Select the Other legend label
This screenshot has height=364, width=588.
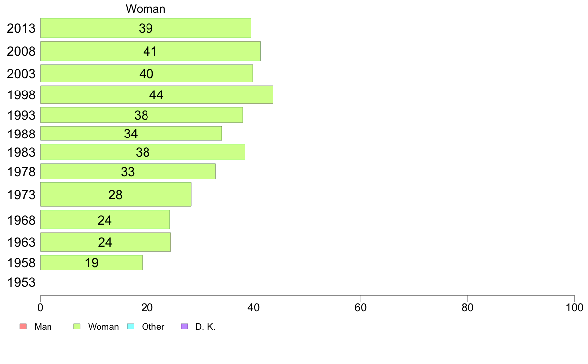click(x=153, y=327)
